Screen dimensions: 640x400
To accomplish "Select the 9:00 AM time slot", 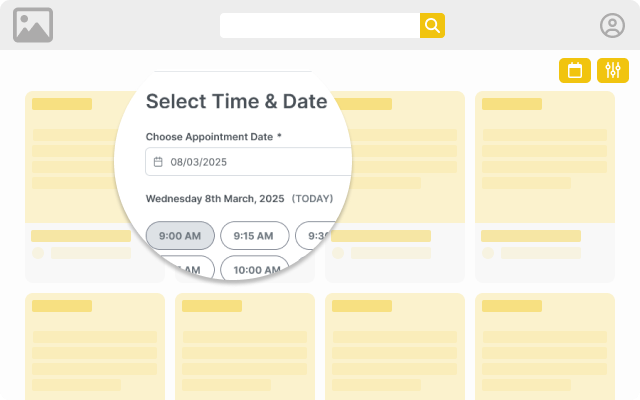I will pyautogui.click(x=180, y=236).
